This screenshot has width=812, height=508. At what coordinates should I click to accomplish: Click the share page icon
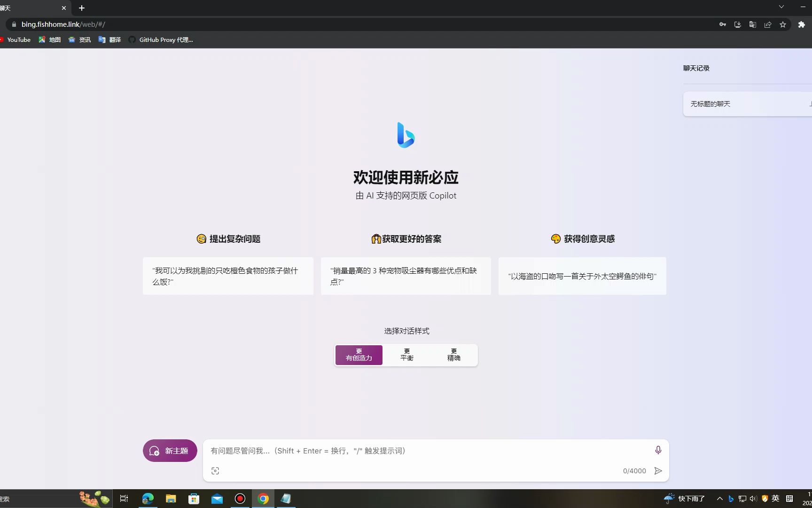coord(768,24)
